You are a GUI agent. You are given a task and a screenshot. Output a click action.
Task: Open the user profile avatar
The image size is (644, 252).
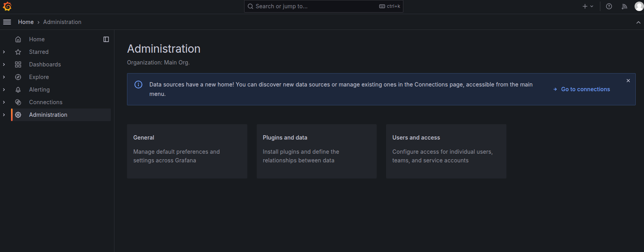point(639,6)
